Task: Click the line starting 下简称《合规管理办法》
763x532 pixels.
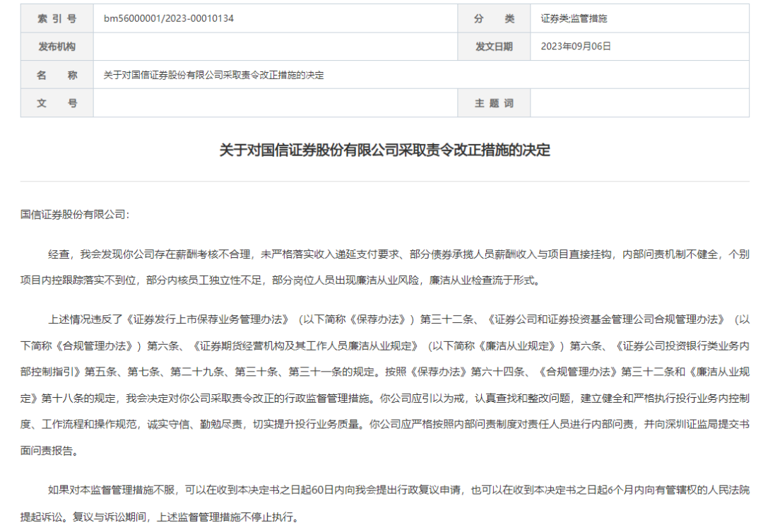Action: 385,345
